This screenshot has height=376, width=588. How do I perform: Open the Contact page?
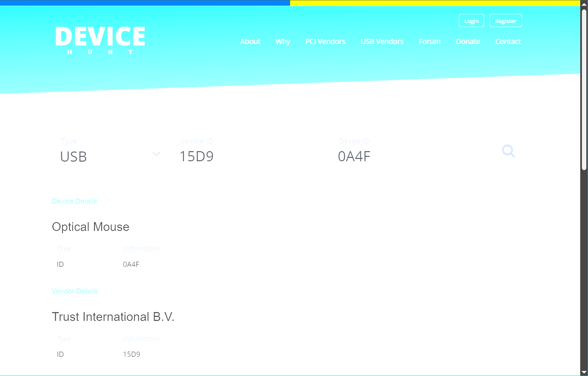point(508,42)
